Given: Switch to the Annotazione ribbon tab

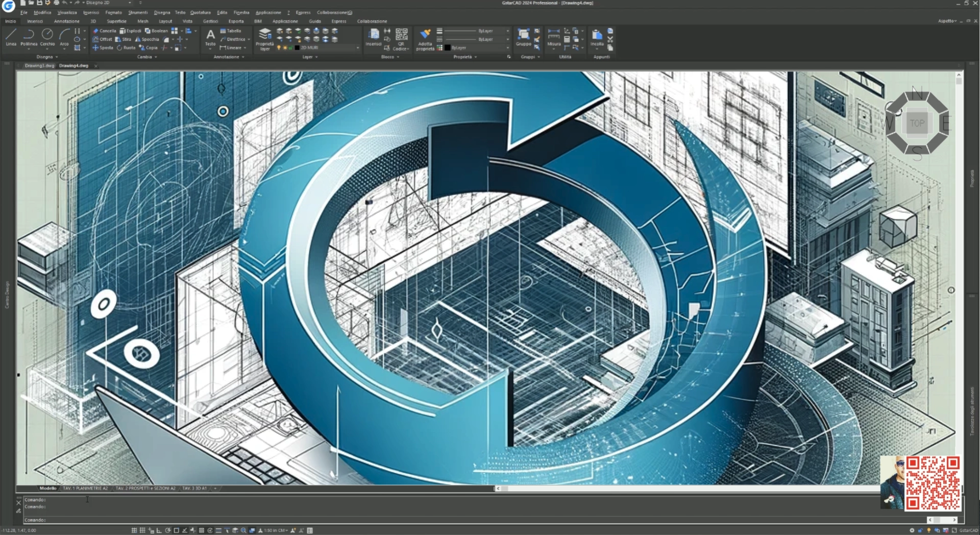Looking at the screenshot, I should [x=67, y=21].
